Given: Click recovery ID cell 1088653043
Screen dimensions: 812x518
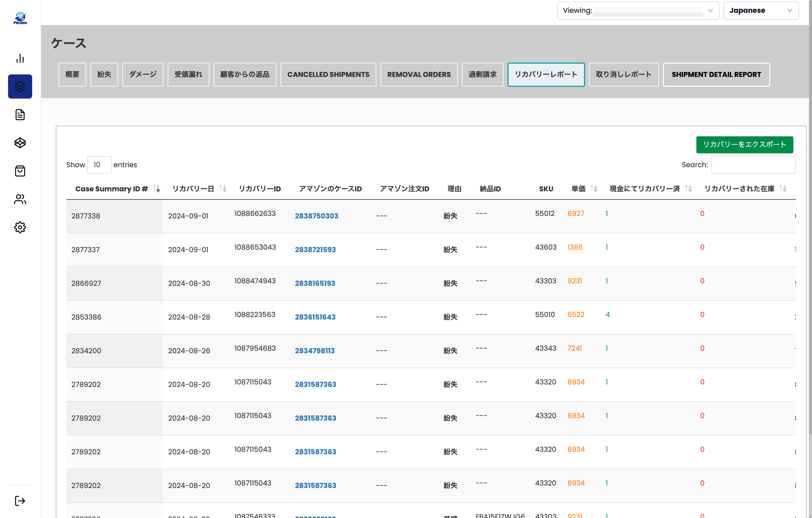Looking at the screenshot, I should coord(255,247).
